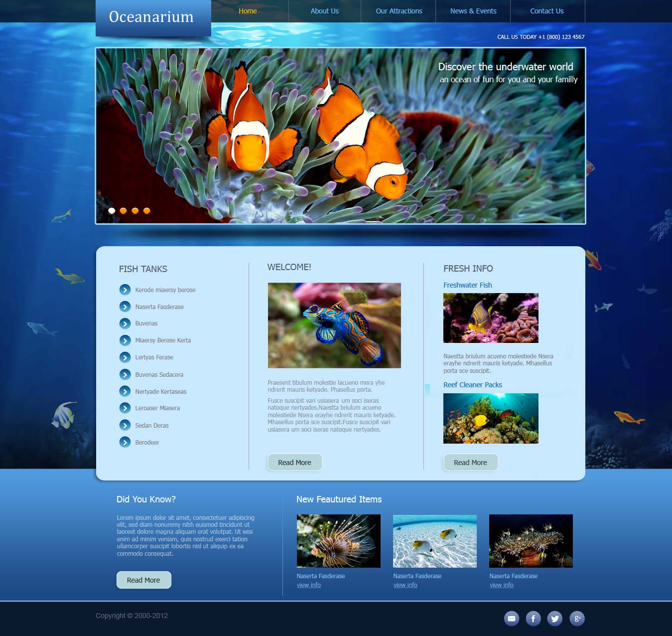Image resolution: width=672 pixels, height=636 pixels.
Task: Open the Google Plus footer icon
Action: point(577,619)
